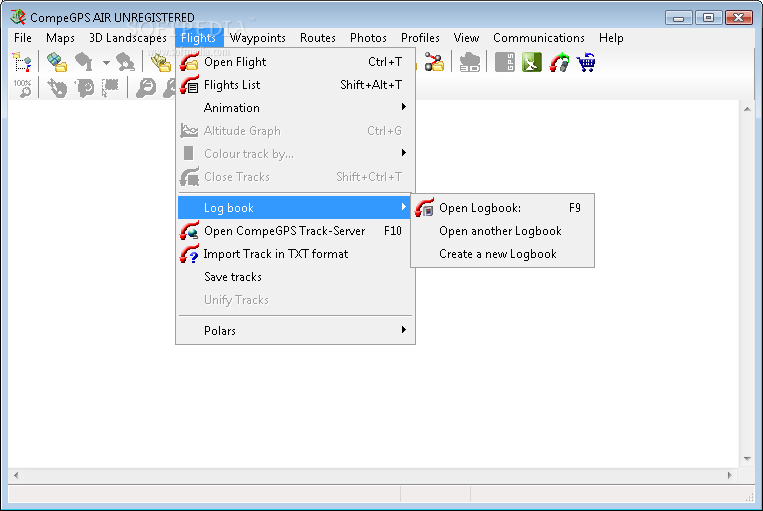Maximize the CompeGPS AIR window
The height and width of the screenshot is (511, 763).
coord(708,18)
